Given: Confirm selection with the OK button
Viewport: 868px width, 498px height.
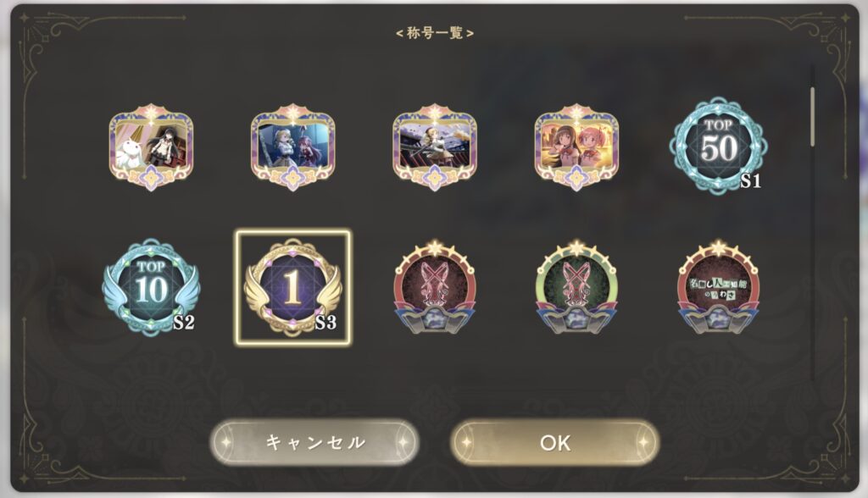Looking at the screenshot, I should pyautogui.click(x=554, y=442).
